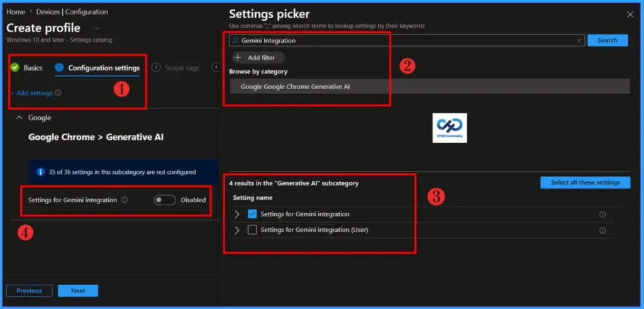Select Google Google Chrome Generative AI category

[x=430, y=87]
